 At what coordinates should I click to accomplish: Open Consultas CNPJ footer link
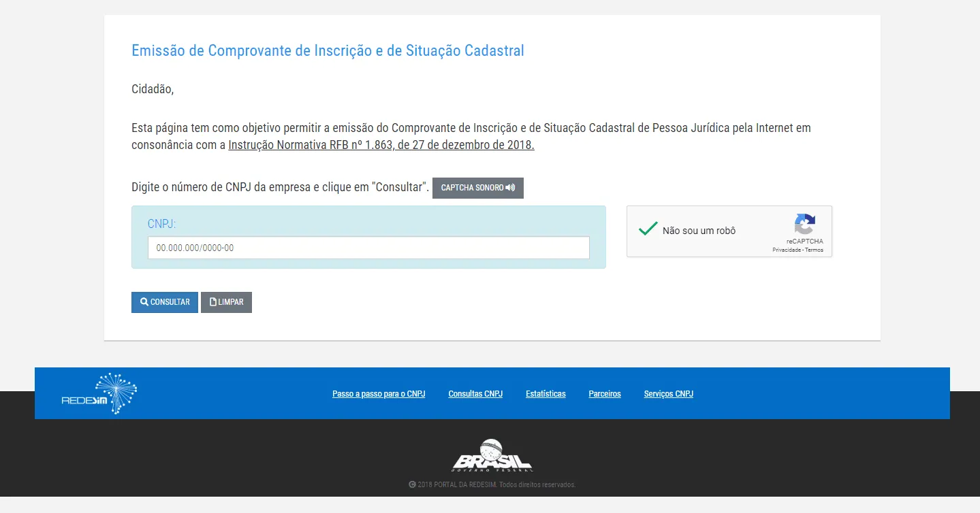[475, 394]
